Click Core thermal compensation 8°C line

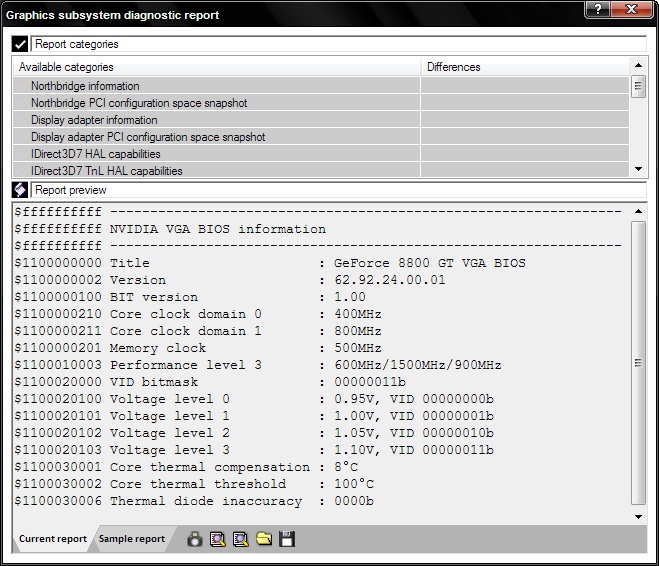pos(186,467)
